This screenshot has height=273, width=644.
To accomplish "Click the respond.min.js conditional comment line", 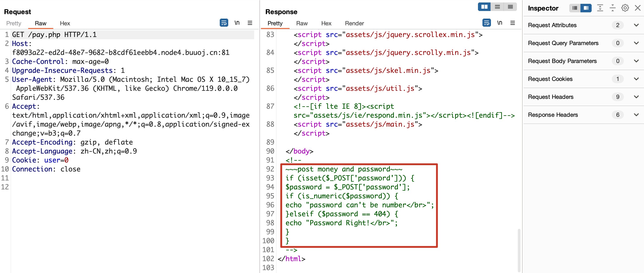I will (404, 111).
